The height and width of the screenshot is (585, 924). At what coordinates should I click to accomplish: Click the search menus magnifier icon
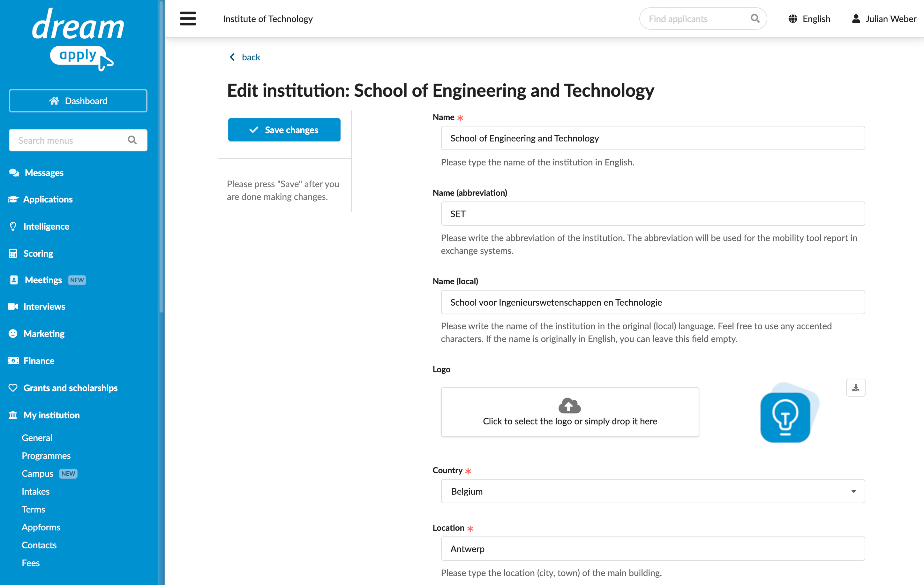click(132, 140)
